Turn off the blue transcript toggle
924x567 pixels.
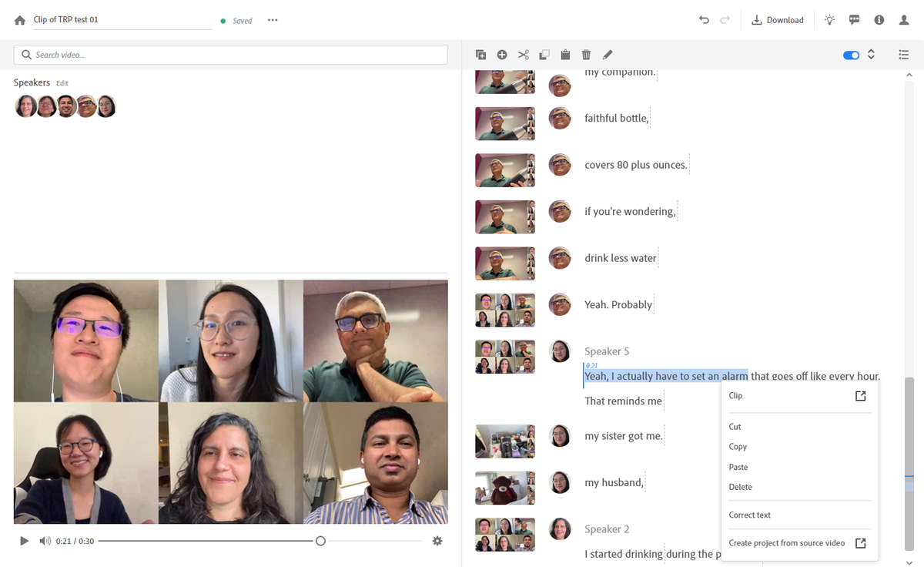[850, 55]
